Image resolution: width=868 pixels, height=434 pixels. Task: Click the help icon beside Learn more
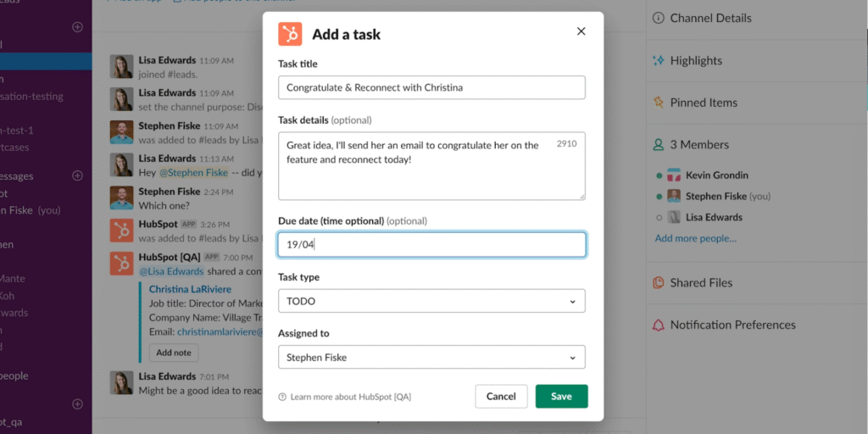282,397
